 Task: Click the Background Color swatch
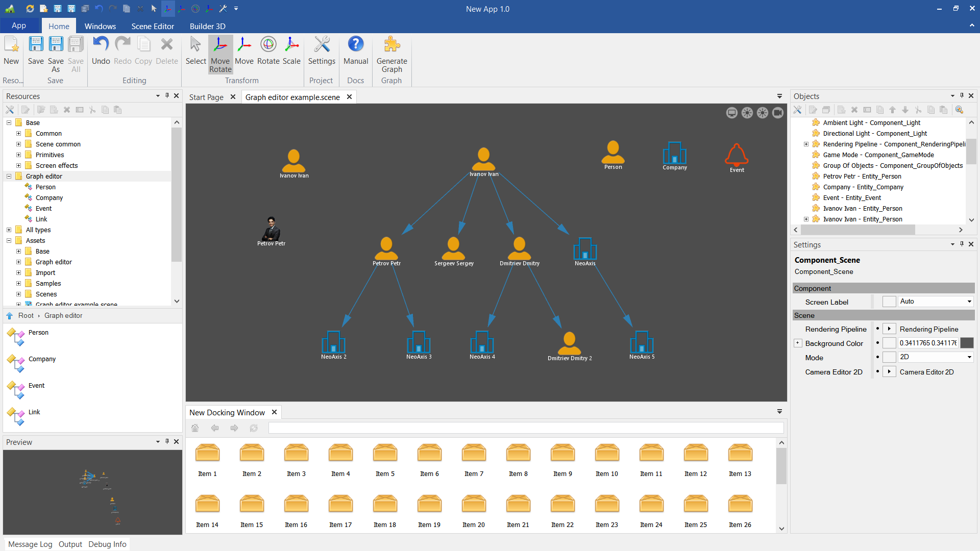[x=967, y=343]
